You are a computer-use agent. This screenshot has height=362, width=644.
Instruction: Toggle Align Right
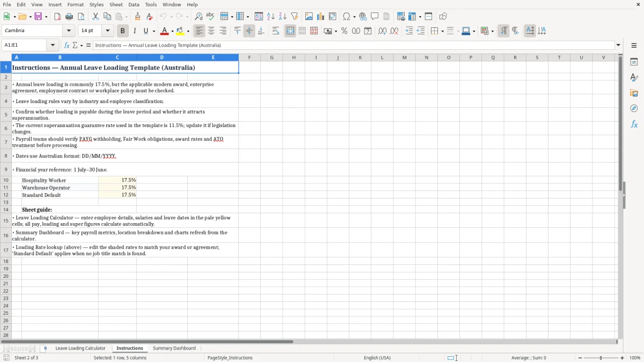[223, 31]
